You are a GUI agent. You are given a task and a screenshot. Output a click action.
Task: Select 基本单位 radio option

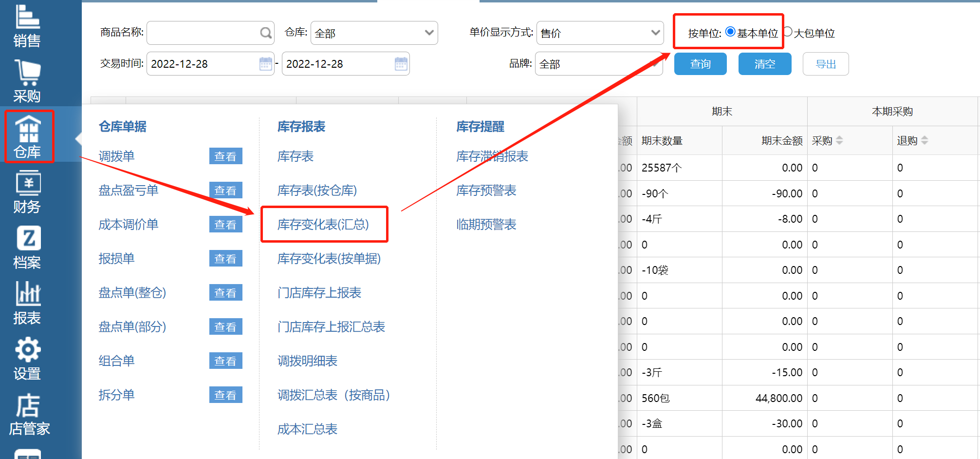[730, 32]
